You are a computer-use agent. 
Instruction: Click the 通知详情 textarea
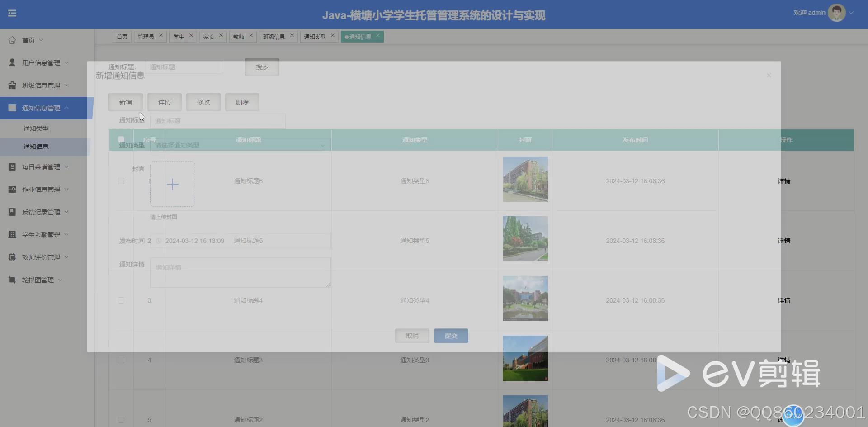pyautogui.click(x=240, y=272)
